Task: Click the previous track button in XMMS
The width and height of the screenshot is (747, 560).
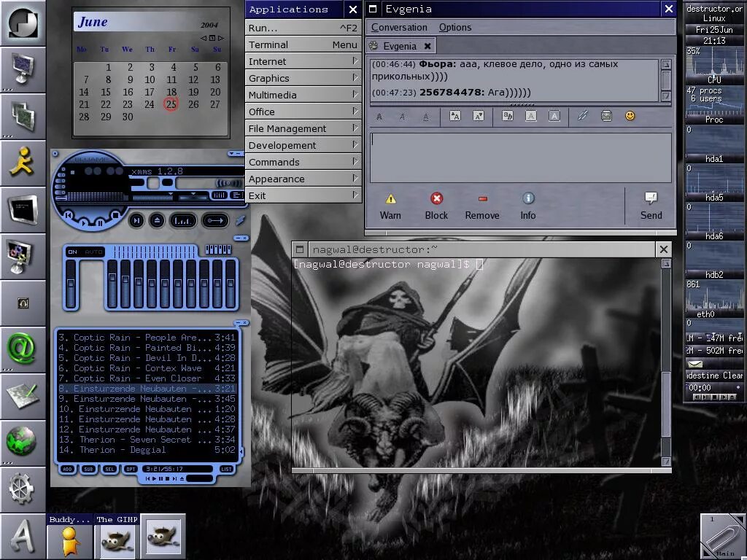Action: (69, 215)
